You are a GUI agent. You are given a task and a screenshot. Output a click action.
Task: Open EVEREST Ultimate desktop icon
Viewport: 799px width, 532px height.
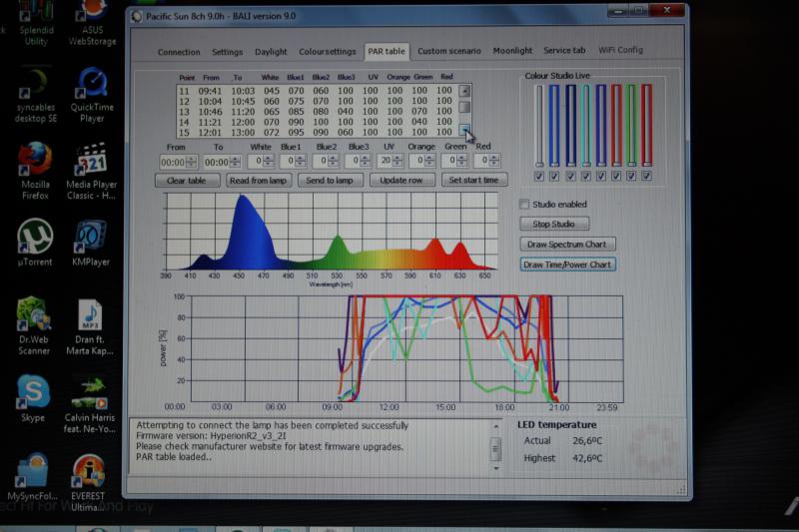tap(89, 471)
